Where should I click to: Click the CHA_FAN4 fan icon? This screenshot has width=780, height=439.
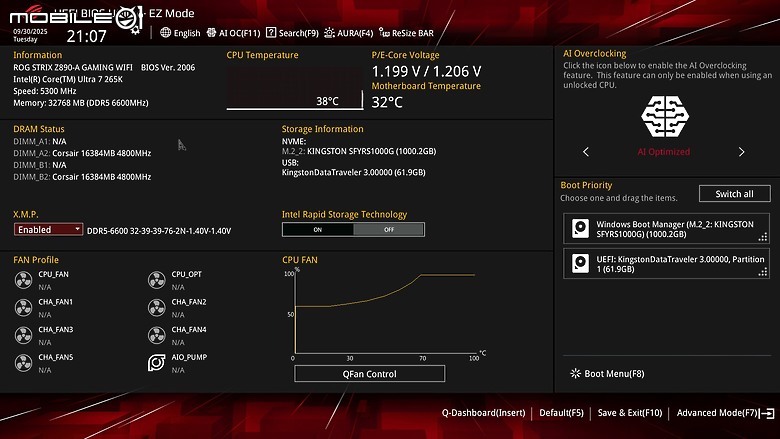coord(157,336)
